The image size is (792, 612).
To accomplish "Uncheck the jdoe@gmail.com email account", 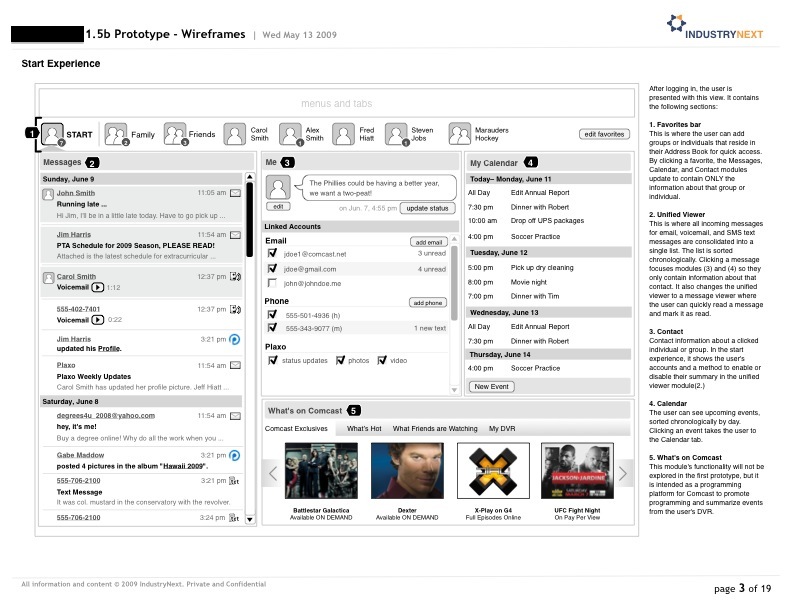I will [x=272, y=268].
